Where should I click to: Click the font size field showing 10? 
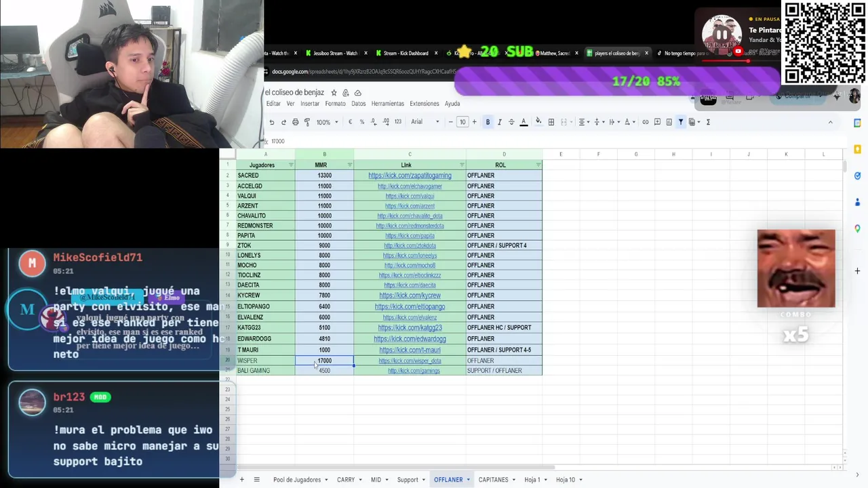462,122
